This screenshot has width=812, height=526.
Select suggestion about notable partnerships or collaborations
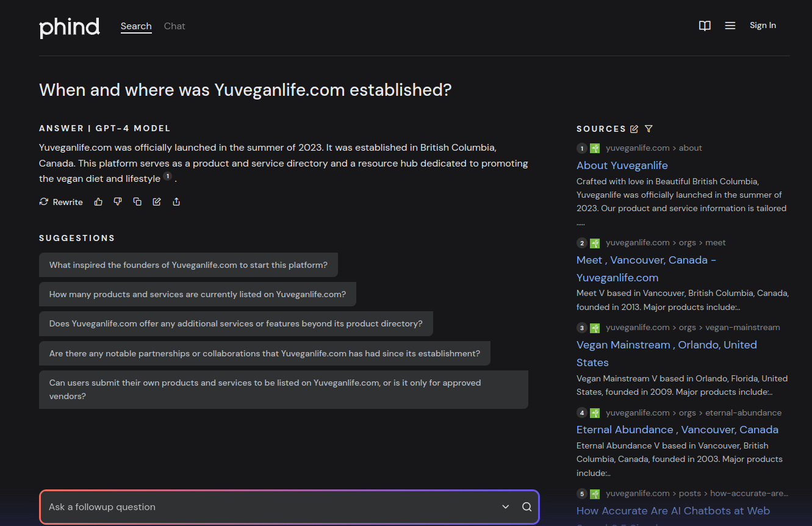click(x=265, y=353)
